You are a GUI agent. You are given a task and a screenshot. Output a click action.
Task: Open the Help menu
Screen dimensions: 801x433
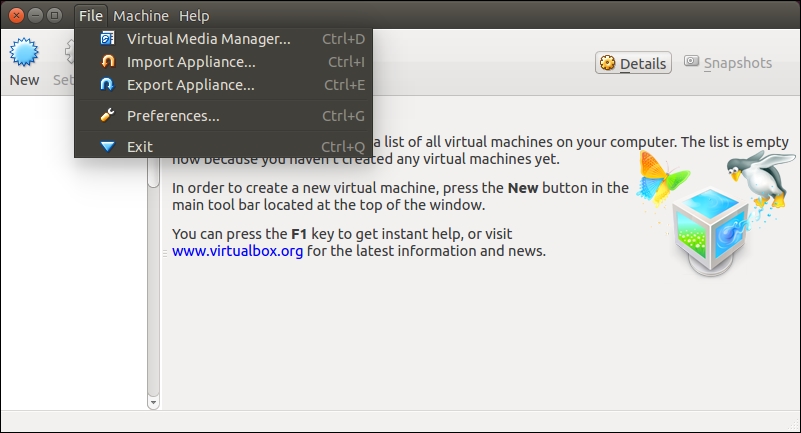194,16
